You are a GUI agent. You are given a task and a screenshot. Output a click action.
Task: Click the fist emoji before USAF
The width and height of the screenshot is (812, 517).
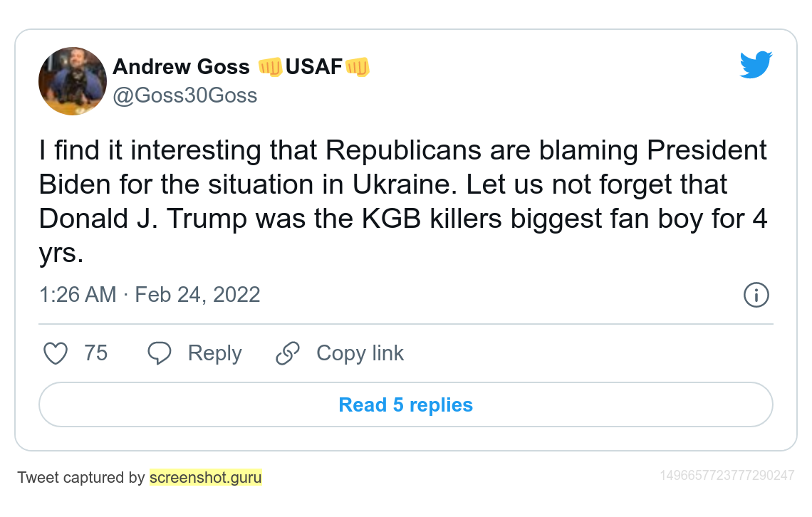[271, 67]
